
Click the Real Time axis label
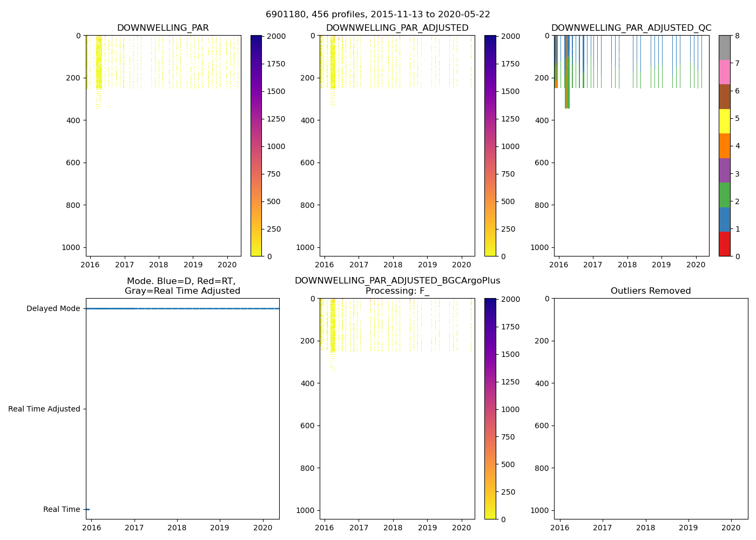coord(62,510)
